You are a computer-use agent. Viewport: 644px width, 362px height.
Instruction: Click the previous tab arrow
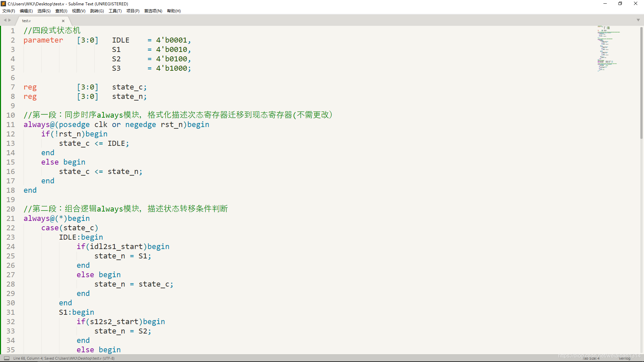pyautogui.click(x=5, y=20)
